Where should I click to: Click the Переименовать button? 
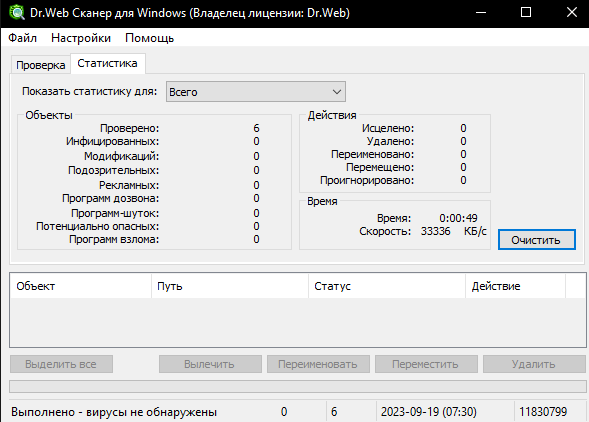point(318,364)
